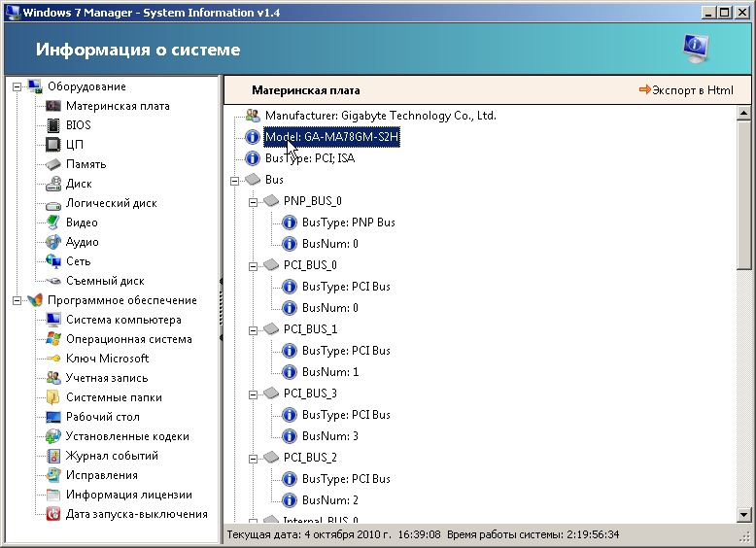Collapse the Программное обеспечение tree node
756x548 pixels.
[17, 301]
